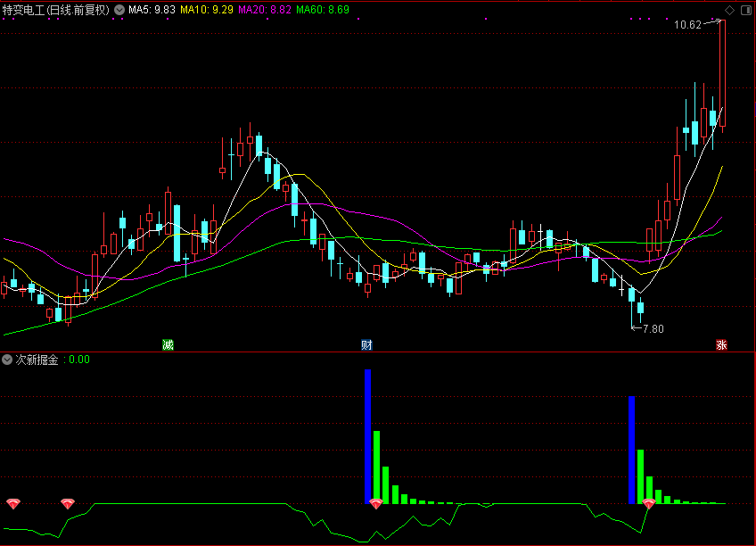
Task: Click the MA5: 9.83 label
Action: click(x=152, y=10)
